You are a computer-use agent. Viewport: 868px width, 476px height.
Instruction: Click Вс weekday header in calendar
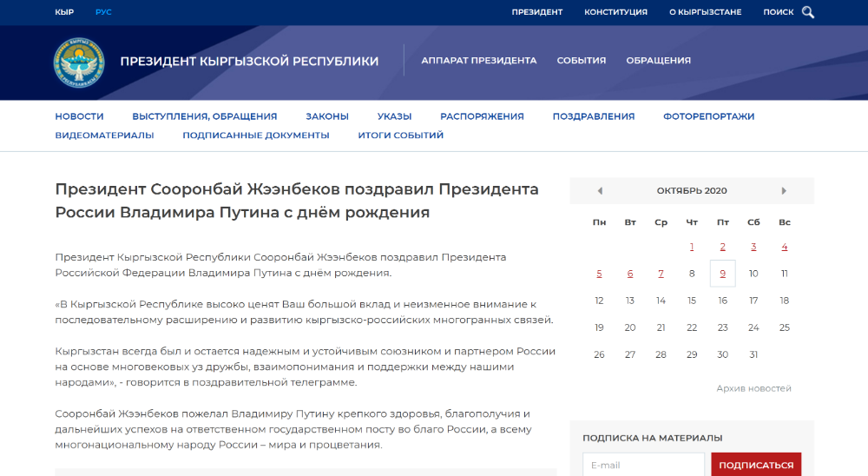785,222
